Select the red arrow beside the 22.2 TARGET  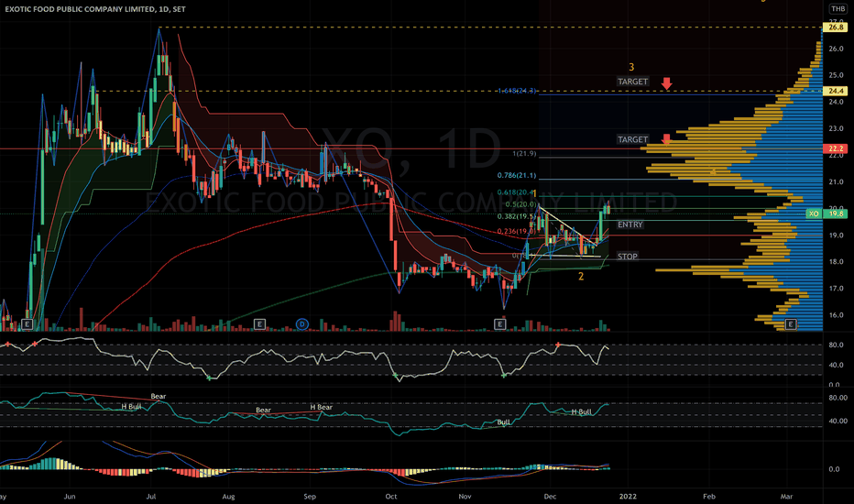[667, 139]
